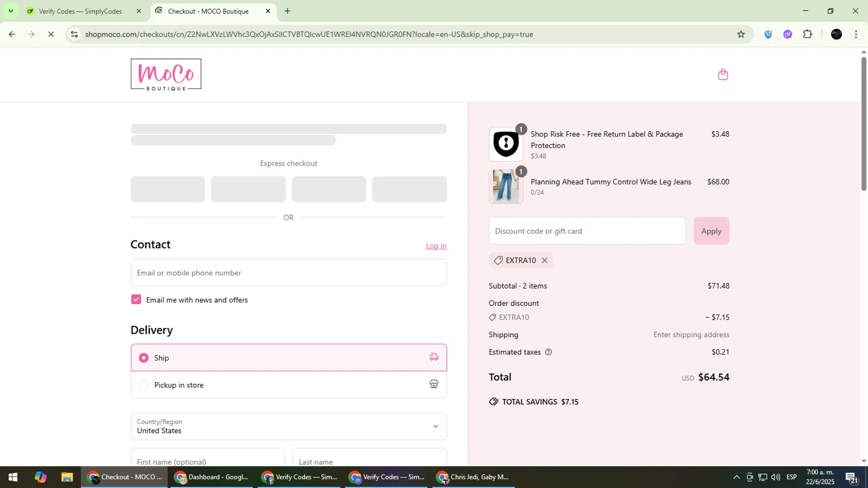868x488 pixels.
Task: Open the Wide Leg Jeans product thumbnail
Action: [x=506, y=186]
